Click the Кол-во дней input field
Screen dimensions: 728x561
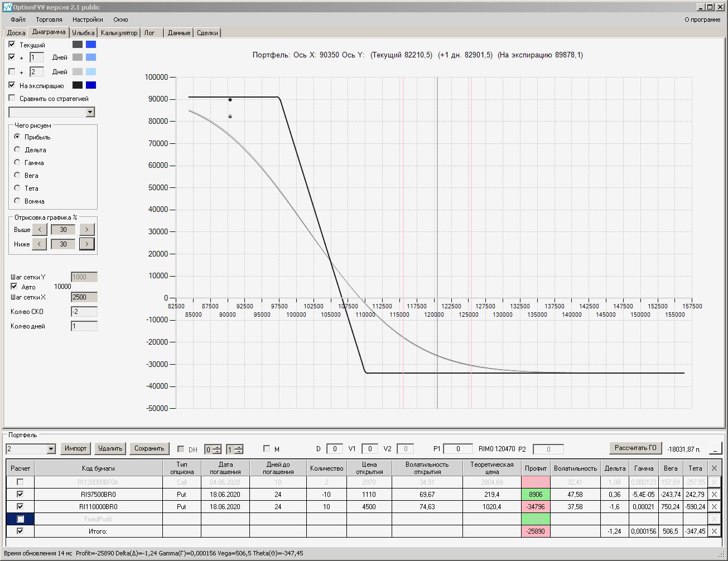pyautogui.click(x=84, y=326)
